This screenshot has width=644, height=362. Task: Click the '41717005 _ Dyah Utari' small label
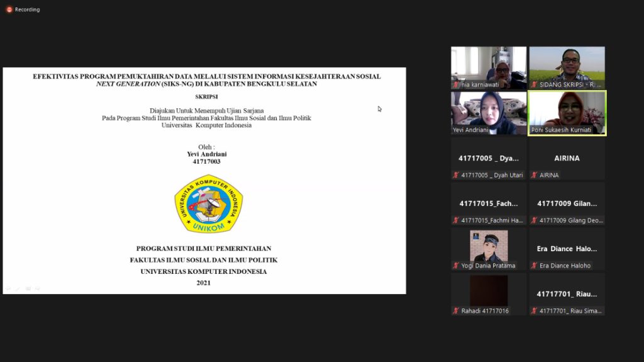tap(492, 175)
